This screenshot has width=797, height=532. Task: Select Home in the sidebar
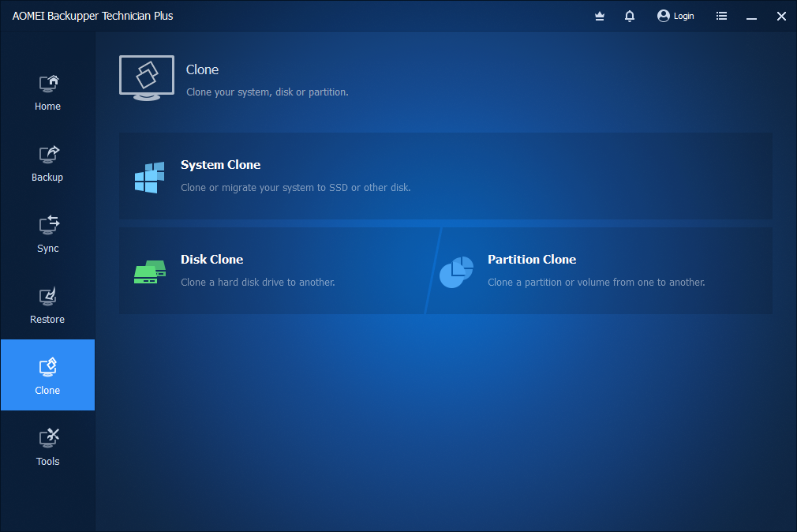tap(47, 91)
